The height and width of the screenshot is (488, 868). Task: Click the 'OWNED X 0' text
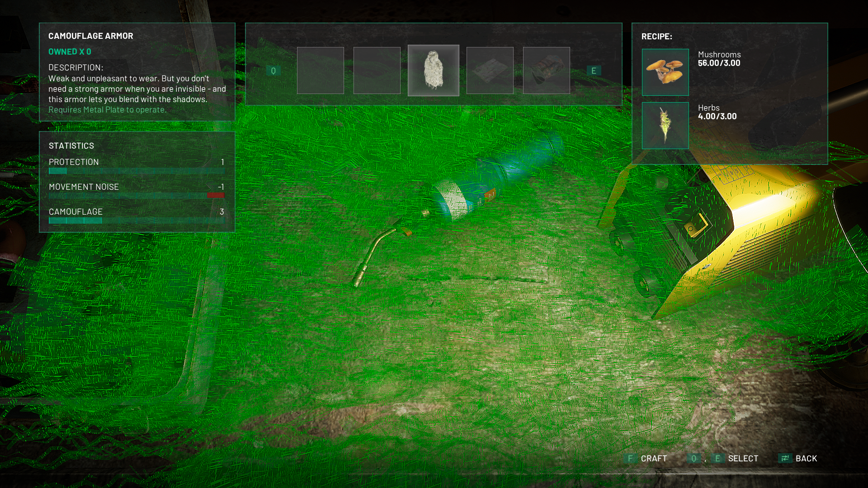[70, 52]
